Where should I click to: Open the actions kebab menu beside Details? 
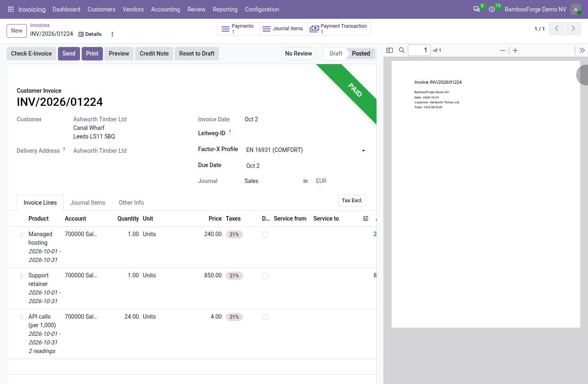click(x=112, y=34)
